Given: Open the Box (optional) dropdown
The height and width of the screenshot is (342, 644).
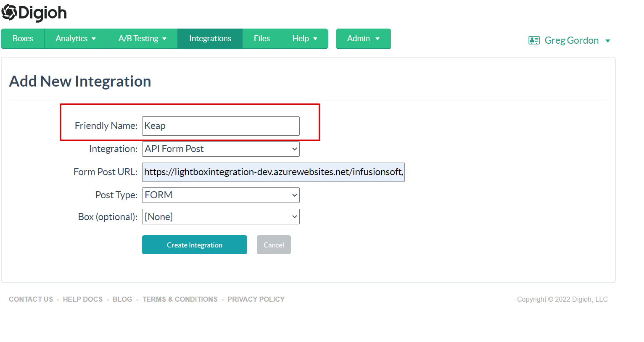Looking at the screenshot, I should pos(221,217).
